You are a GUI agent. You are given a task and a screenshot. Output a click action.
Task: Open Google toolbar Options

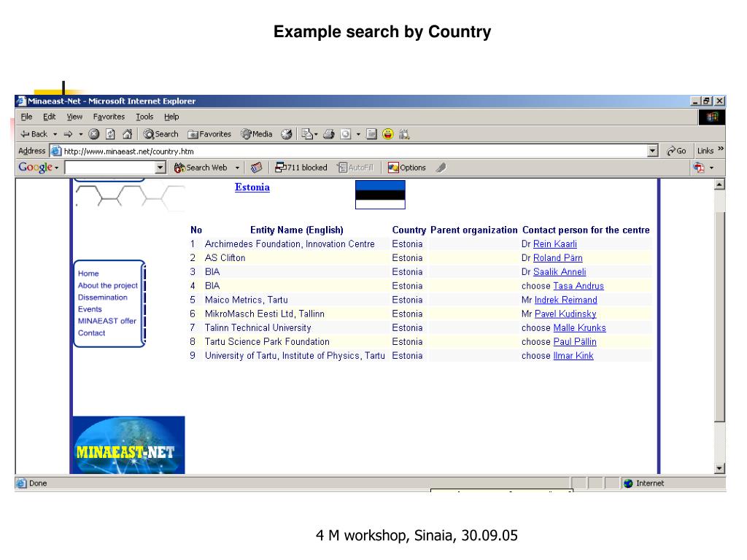406,168
